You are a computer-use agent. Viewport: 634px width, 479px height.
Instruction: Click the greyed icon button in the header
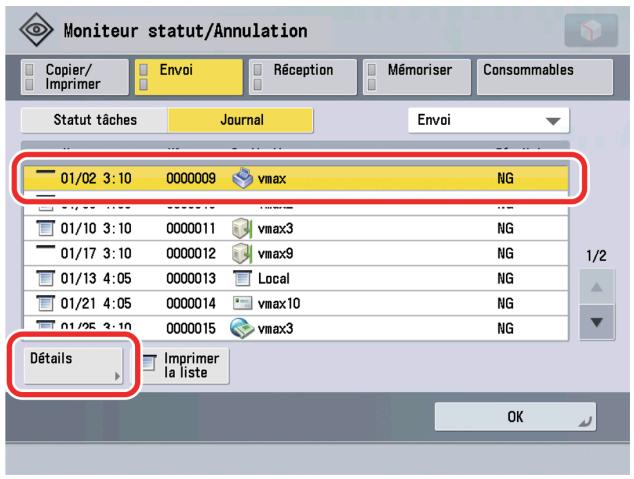coord(591,30)
